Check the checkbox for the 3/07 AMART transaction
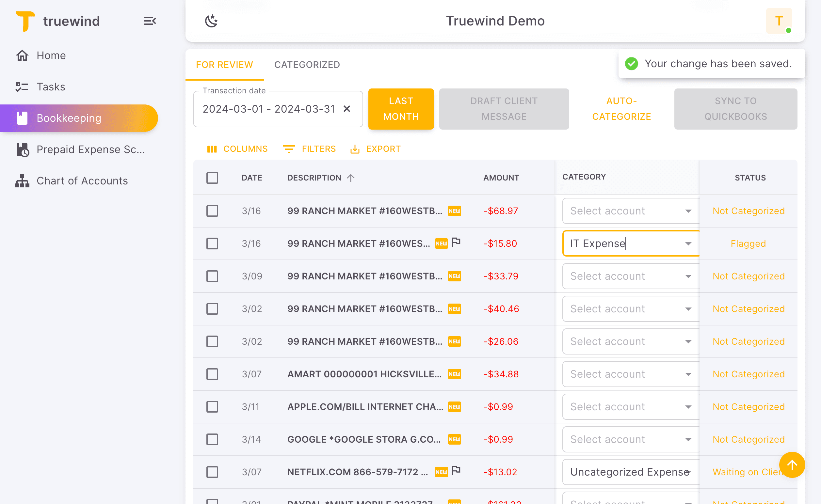The width and height of the screenshot is (821, 504). [212, 374]
